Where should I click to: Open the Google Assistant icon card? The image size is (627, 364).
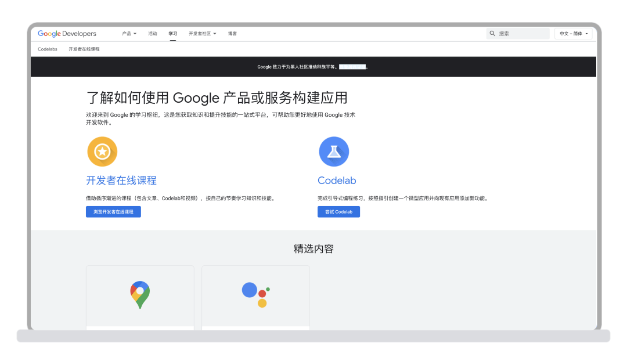[255, 294]
